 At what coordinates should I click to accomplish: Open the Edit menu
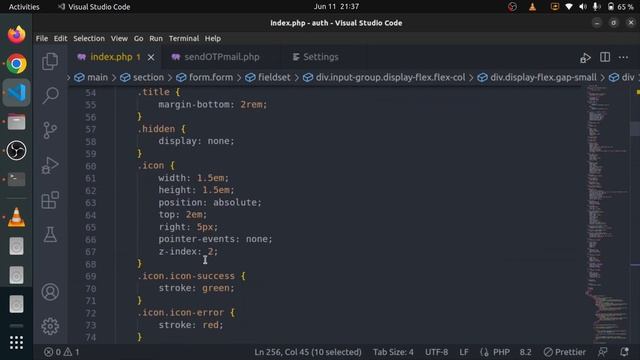(x=60, y=38)
